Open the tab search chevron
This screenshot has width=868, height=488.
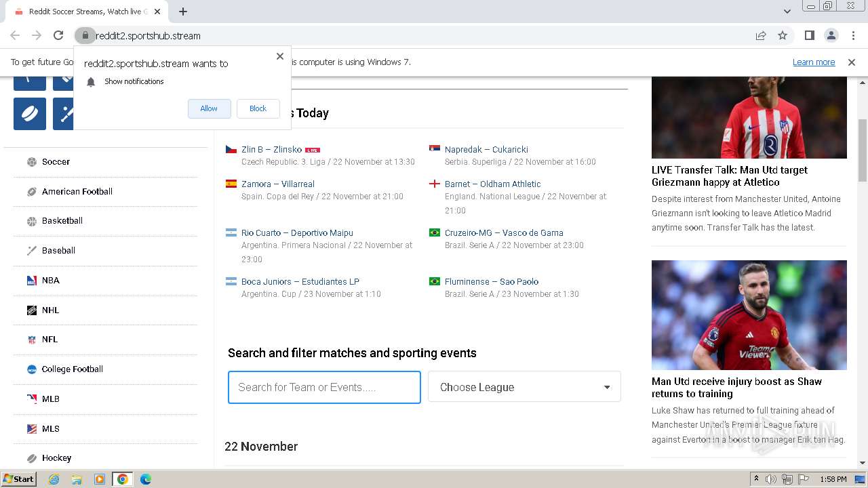click(x=787, y=12)
